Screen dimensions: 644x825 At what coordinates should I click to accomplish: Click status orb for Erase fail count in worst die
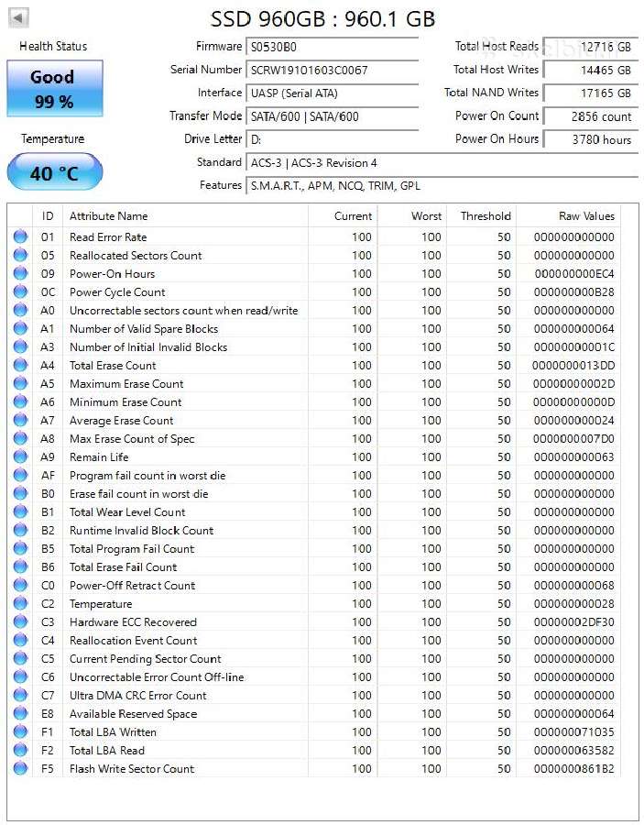coord(20,493)
